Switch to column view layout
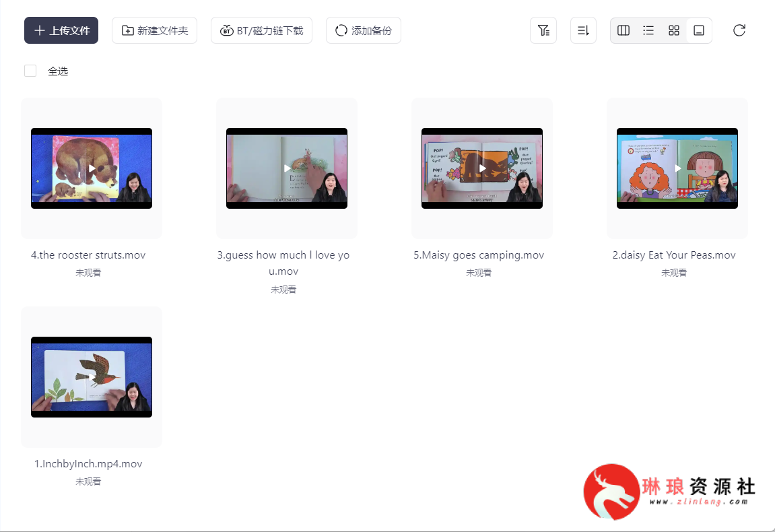The image size is (775, 532). click(x=624, y=31)
